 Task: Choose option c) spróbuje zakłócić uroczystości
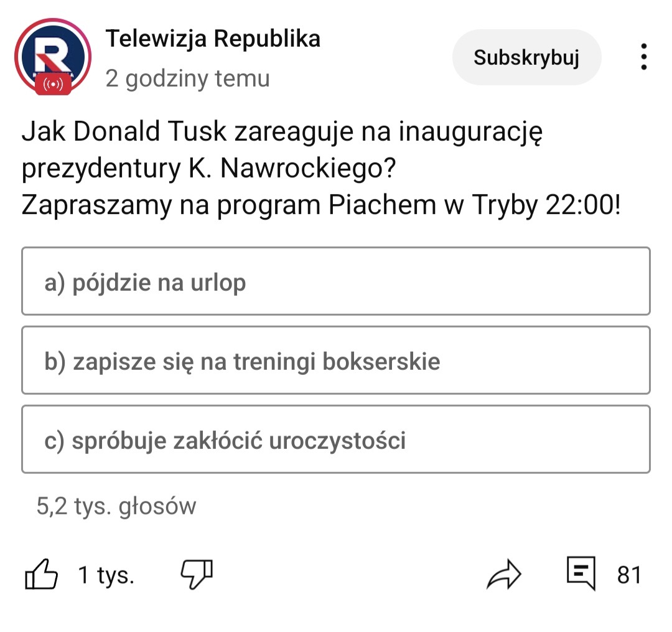tap(336, 440)
